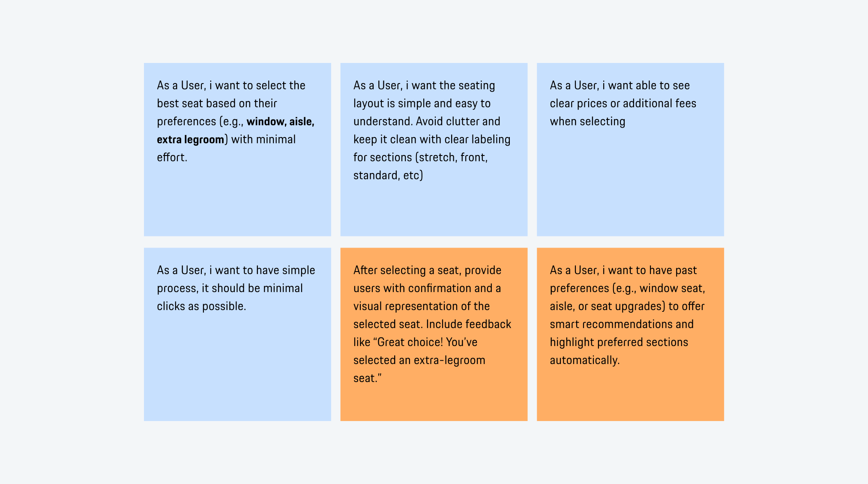Click the "visual representation of the" line
The height and width of the screenshot is (484, 868).
(x=421, y=306)
